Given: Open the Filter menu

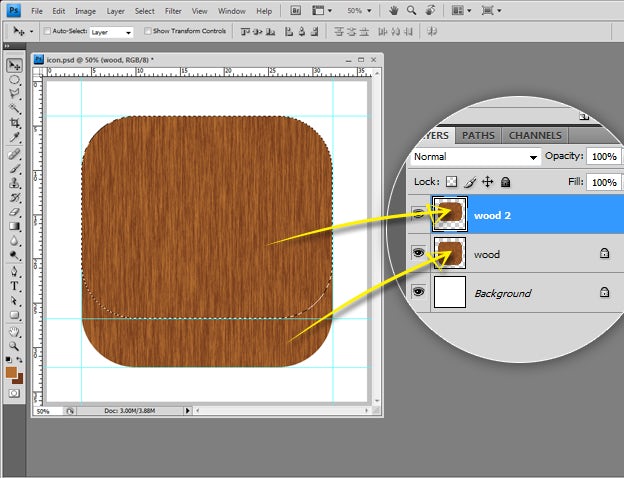Looking at the screenshot, I should pos(174,11).
